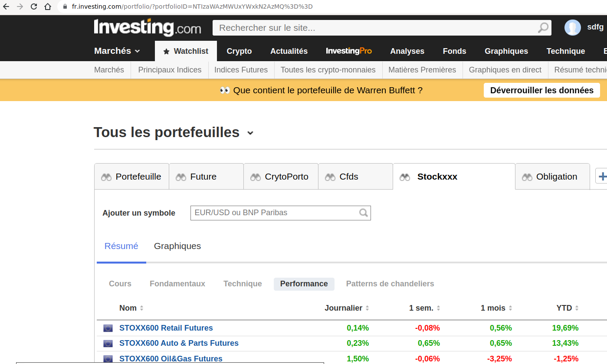
Task: Select the Résumé view tab
Action: coord(121,246)
